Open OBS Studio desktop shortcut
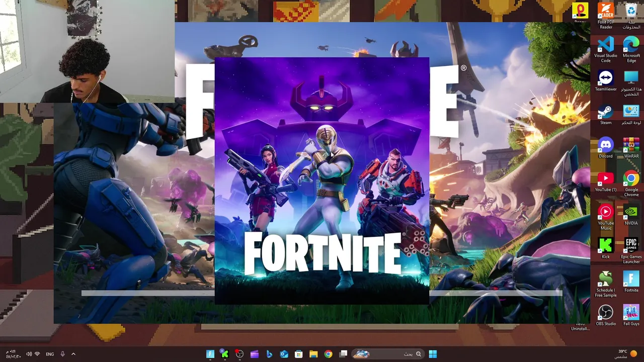 (x=606, y=315)
